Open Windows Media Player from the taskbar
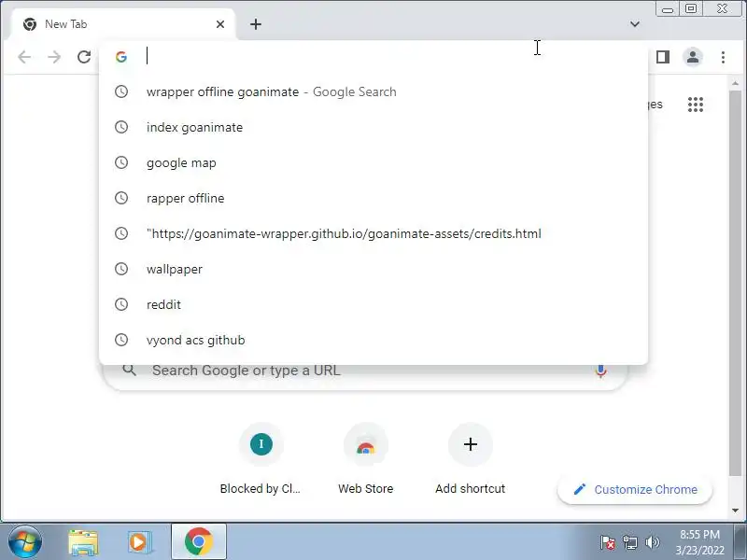Image resolution: width=747 pixels, height=560 pixels. (x=138, y=542)
